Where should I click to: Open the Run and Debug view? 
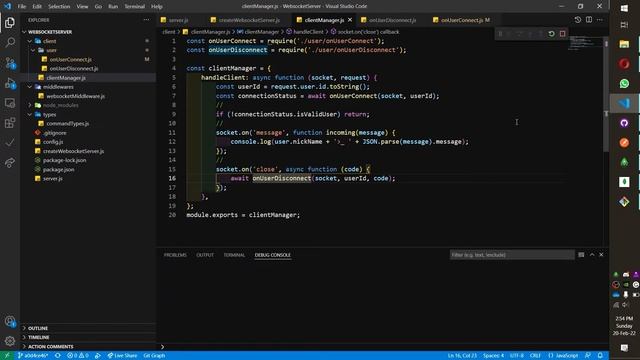point(10,83)
